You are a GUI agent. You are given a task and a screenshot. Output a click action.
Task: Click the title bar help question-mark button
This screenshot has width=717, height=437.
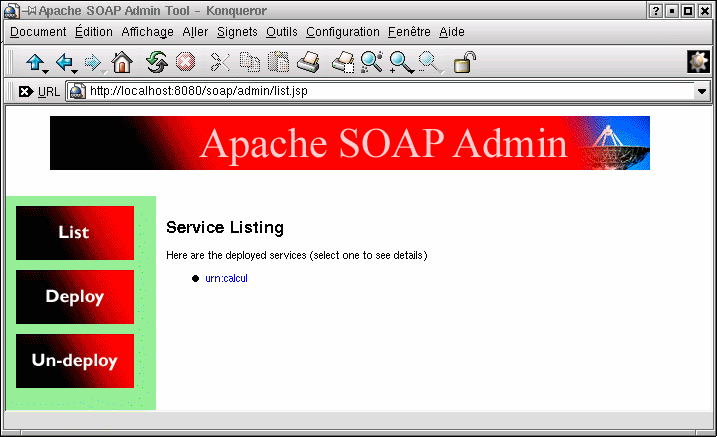(655, 11)
